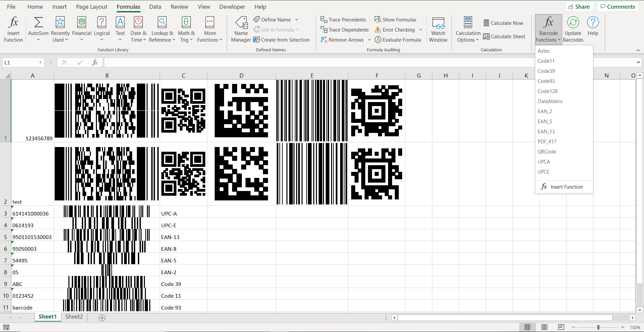The image size is (644, 332).
Task: Open Math & Trig functions
Action: tap(186, 29)
